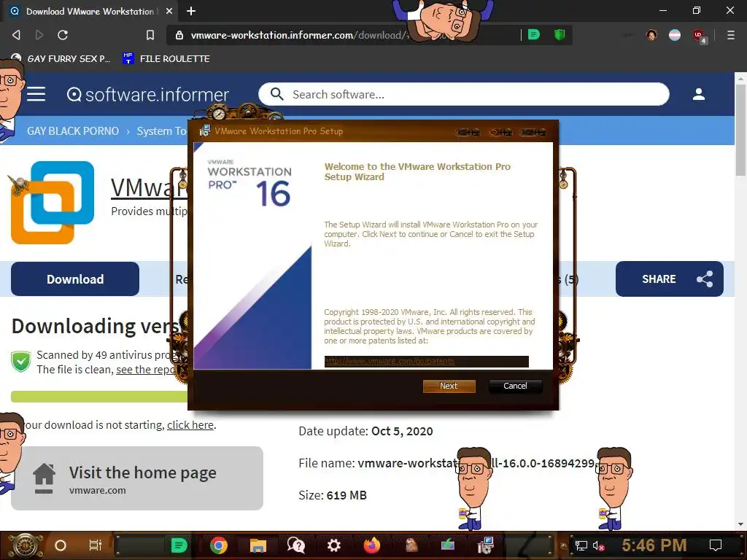747x560 pixels.
Task: Follow 'click here' download restart link
Action: tap(190, 425)
